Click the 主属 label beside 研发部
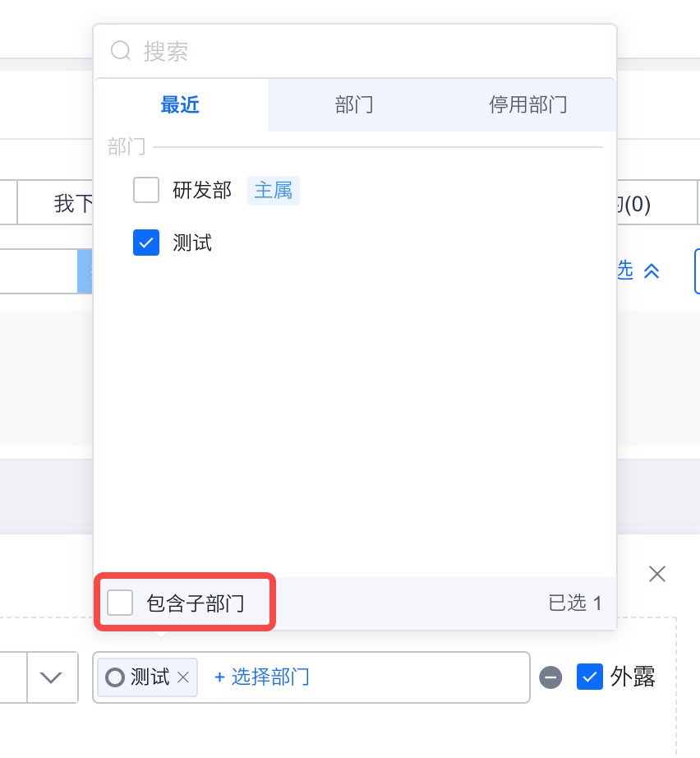The height and width of the screenshot is (758, 700). pos(273,190)
